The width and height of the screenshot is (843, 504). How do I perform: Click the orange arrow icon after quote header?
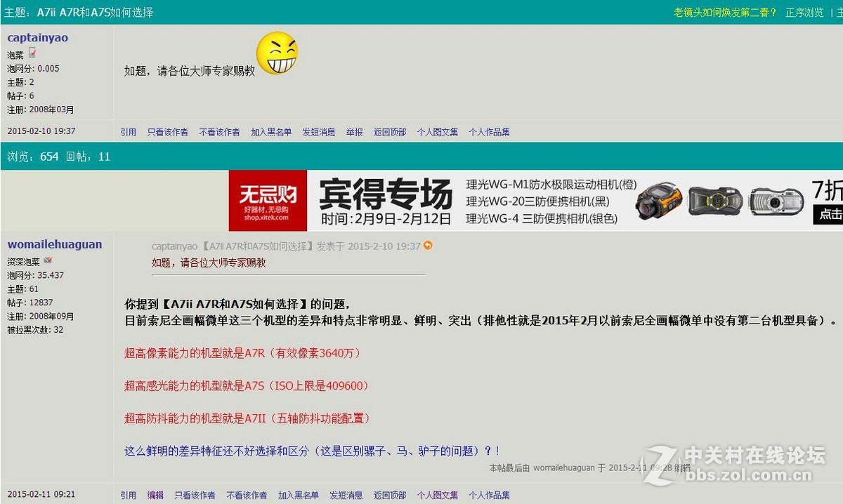tap(428, 246)
